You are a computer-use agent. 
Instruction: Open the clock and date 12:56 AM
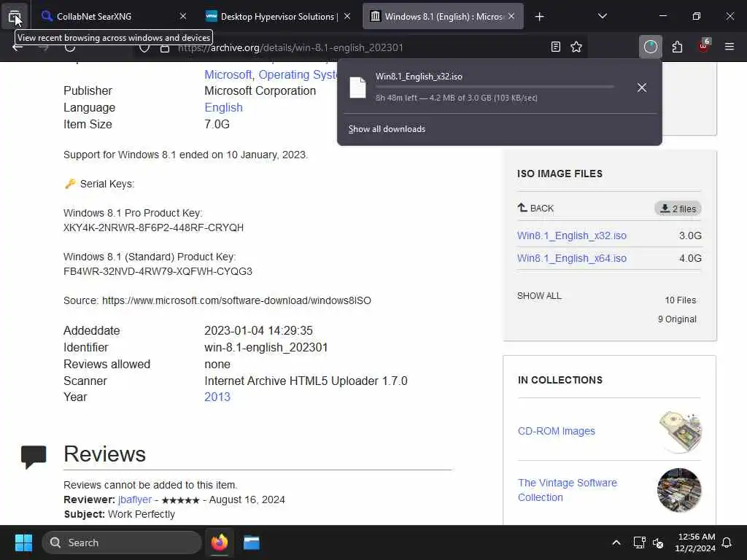[x=695, y=542]
